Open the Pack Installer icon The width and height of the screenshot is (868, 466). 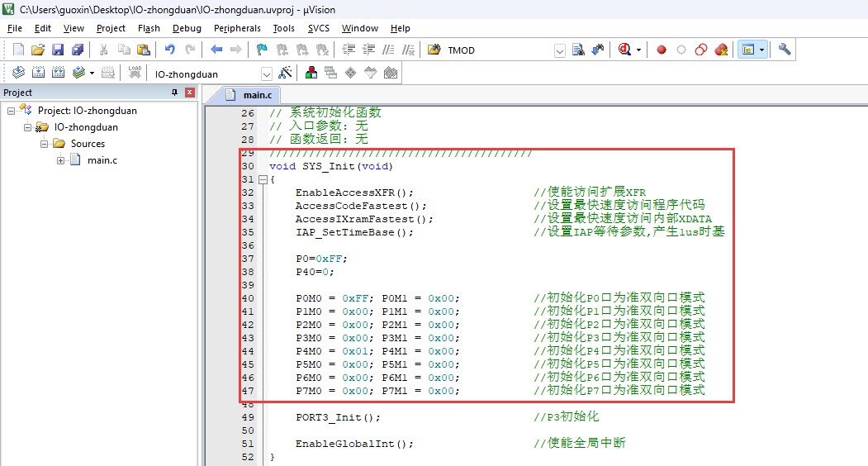coord(391,73)
